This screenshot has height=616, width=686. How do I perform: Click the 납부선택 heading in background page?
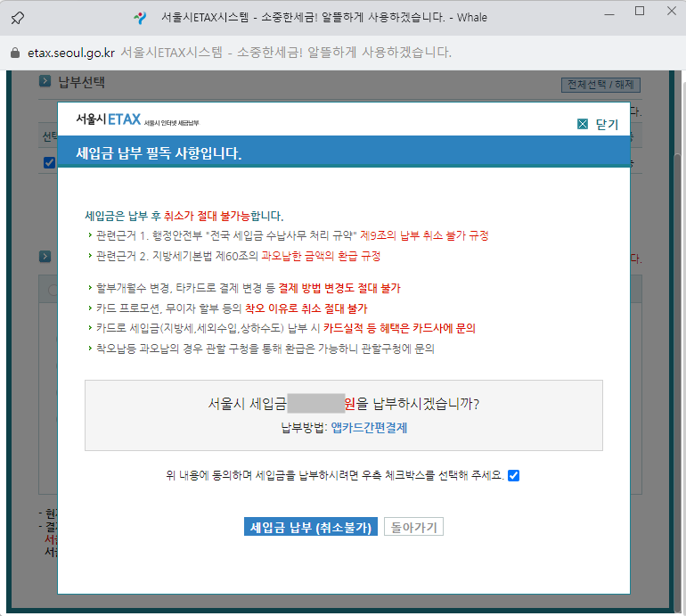pos(81,82)
